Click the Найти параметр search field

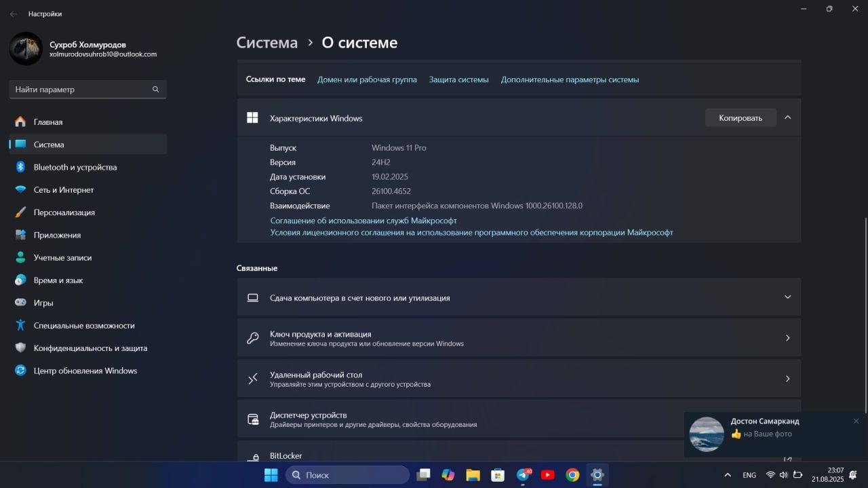pyautogui.click(x=88, y=89)
